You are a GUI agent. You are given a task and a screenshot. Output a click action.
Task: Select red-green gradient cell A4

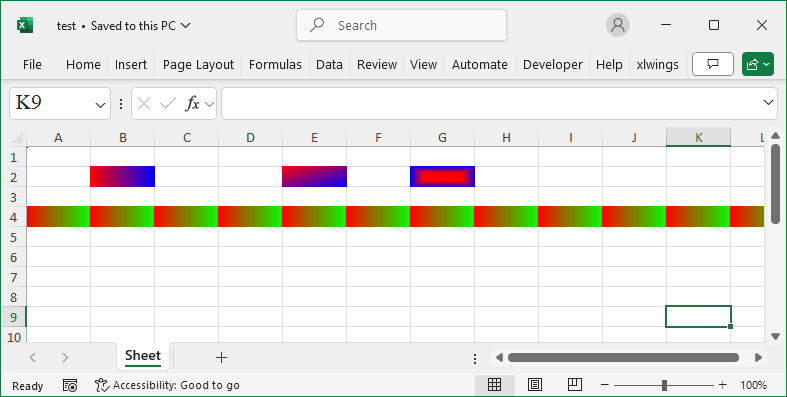[x=58, y=217]
